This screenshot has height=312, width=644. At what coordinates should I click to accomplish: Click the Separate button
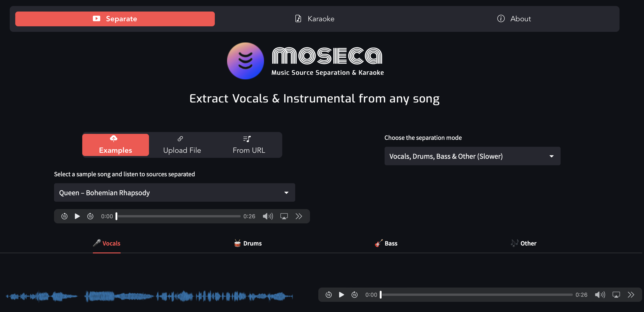click(x=115, y=18)
